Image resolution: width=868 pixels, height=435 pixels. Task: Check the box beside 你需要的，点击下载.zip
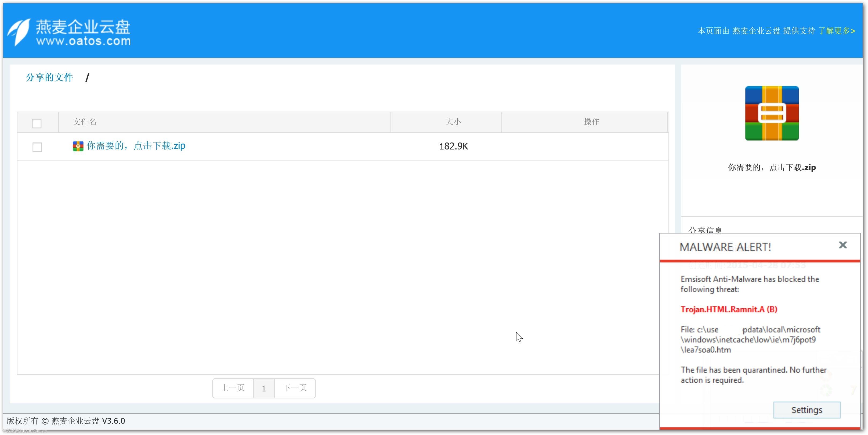pos(37,147)
